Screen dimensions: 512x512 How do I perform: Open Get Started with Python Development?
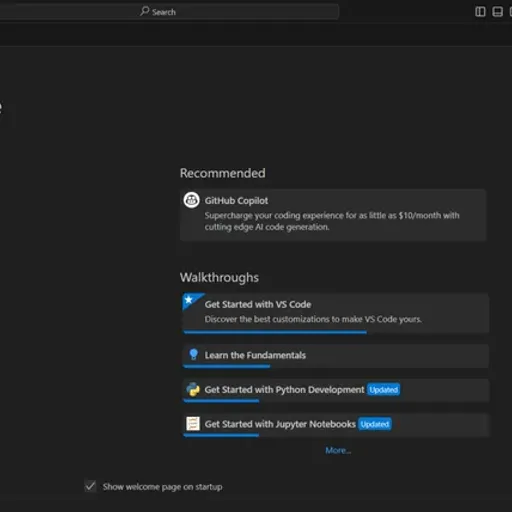[x=336, y=390]
